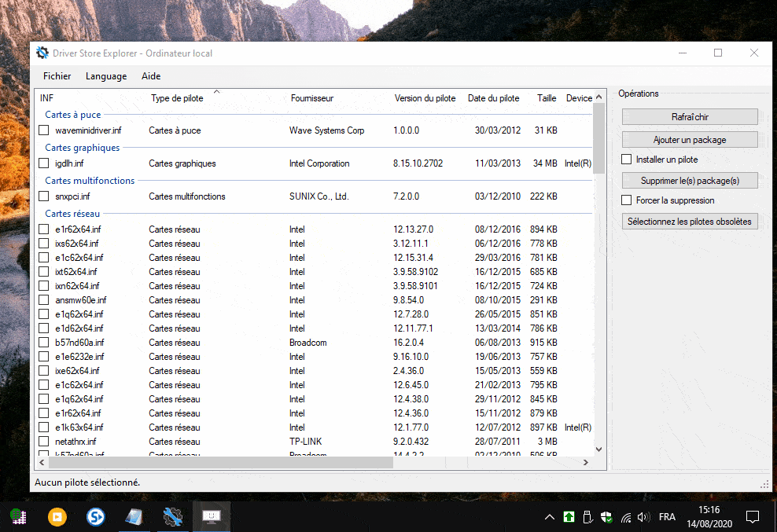Select the e1e6232e.inf row name
The height and width of the screenshot is (532, 777).
click(79, 357)
